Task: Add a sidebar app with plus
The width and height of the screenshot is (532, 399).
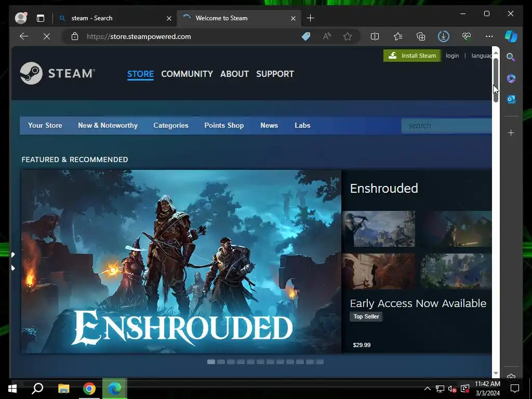Action: (511, 132)
